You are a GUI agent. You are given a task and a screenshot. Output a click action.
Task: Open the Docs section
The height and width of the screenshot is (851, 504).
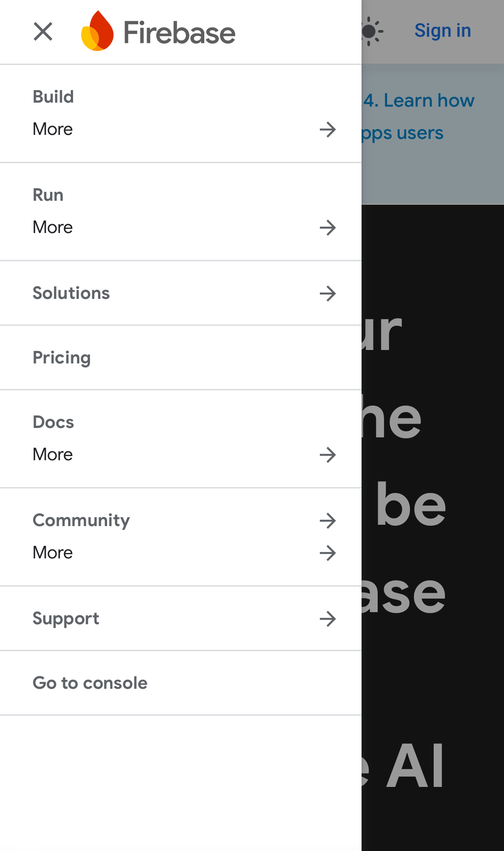[x=53, y=421]
